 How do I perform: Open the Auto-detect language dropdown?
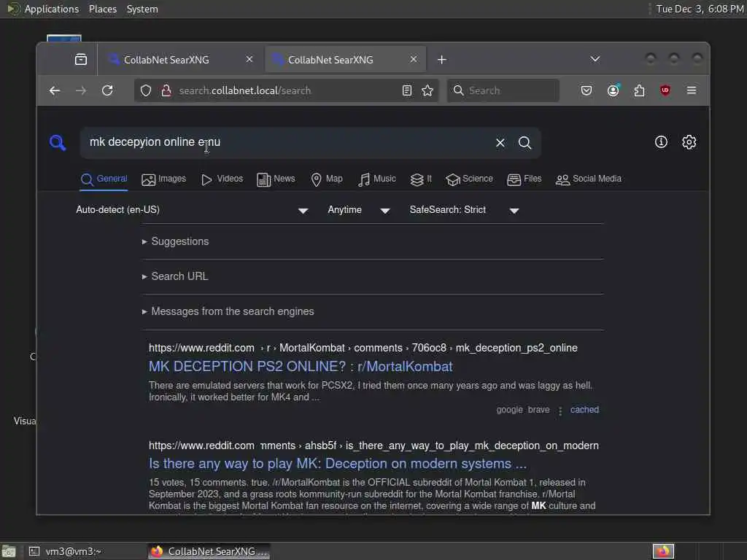click(192, 210)
